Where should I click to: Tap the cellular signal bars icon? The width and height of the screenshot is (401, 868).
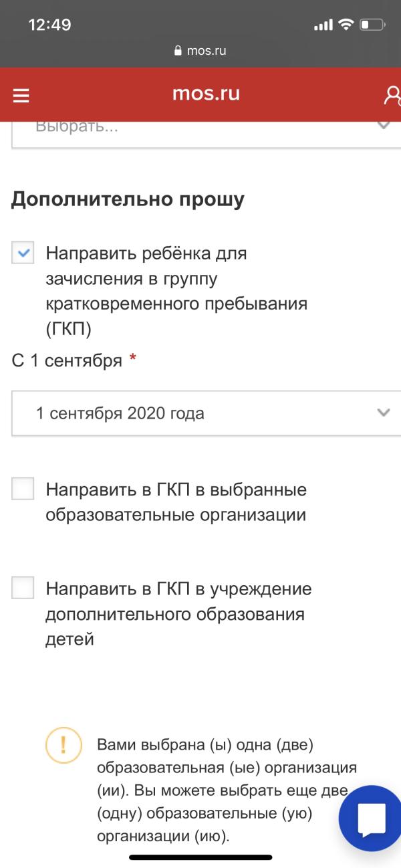pos(323,23)
